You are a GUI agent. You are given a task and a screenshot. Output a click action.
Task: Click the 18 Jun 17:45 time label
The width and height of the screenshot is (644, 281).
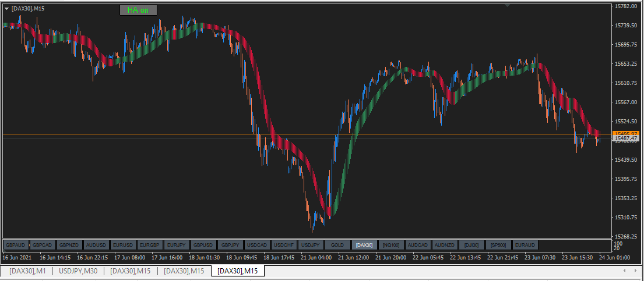click(x=279, y=258)
